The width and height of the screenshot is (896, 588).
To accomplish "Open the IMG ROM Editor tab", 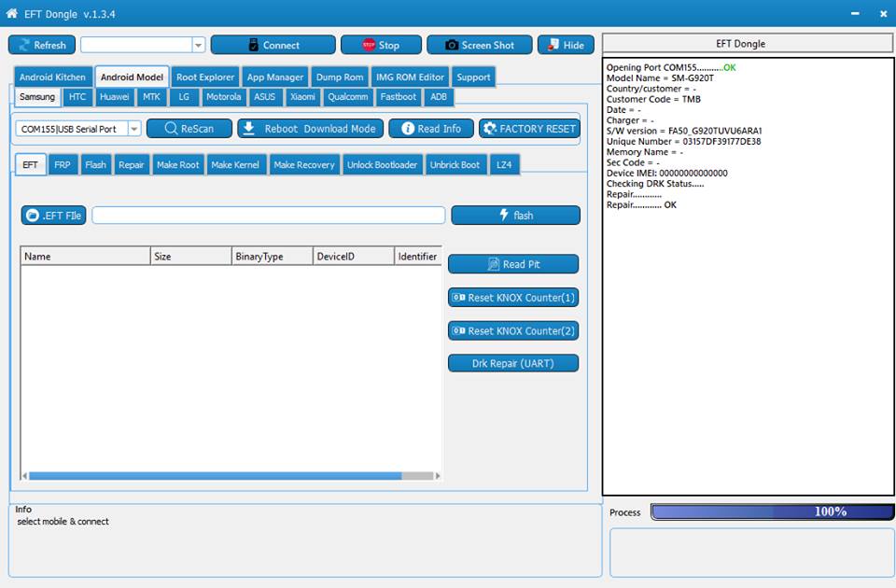I will [410, 77].
